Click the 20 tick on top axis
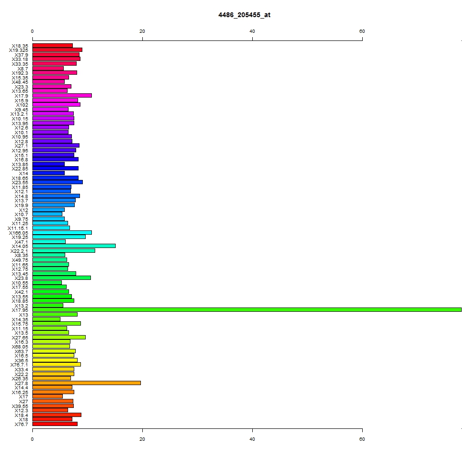This screenshot has height=476, width=476. click(142, 31)
